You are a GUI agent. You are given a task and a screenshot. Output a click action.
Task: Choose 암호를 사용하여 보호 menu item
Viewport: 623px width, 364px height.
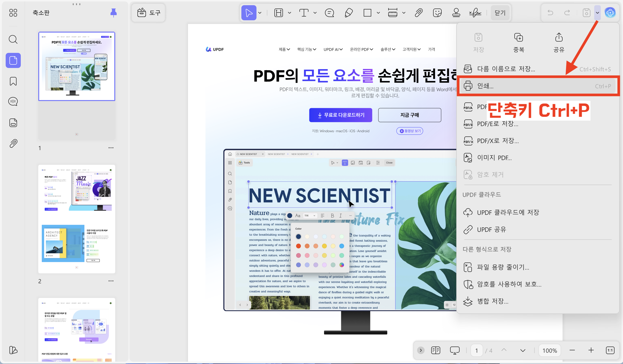[x=538, y=284]
